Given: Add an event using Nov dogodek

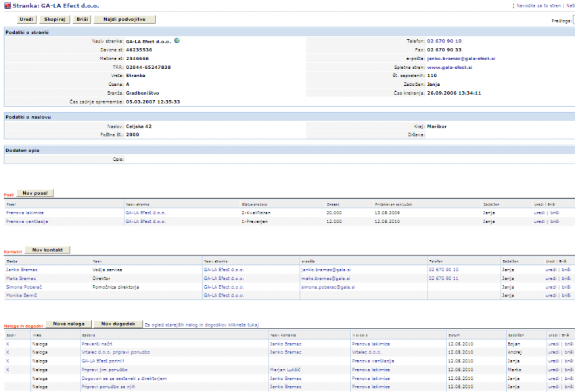Looking at the screenshot, I should 117,324.
